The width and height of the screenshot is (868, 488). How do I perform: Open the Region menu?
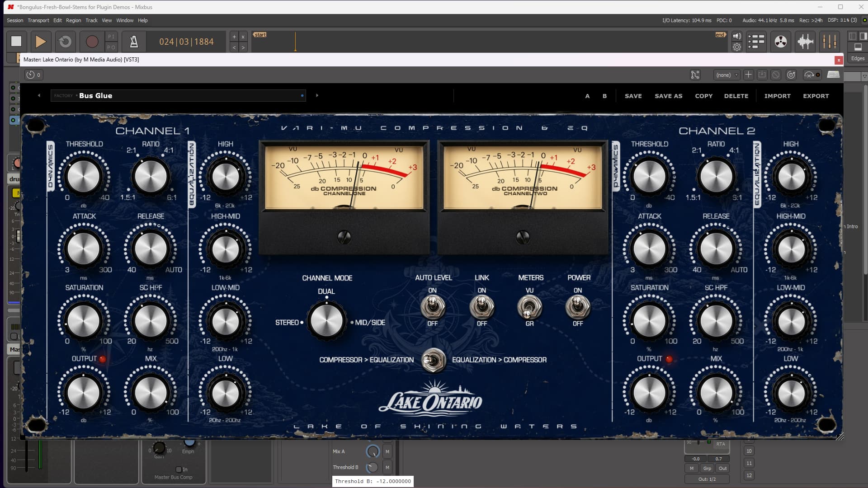(74, 20)
